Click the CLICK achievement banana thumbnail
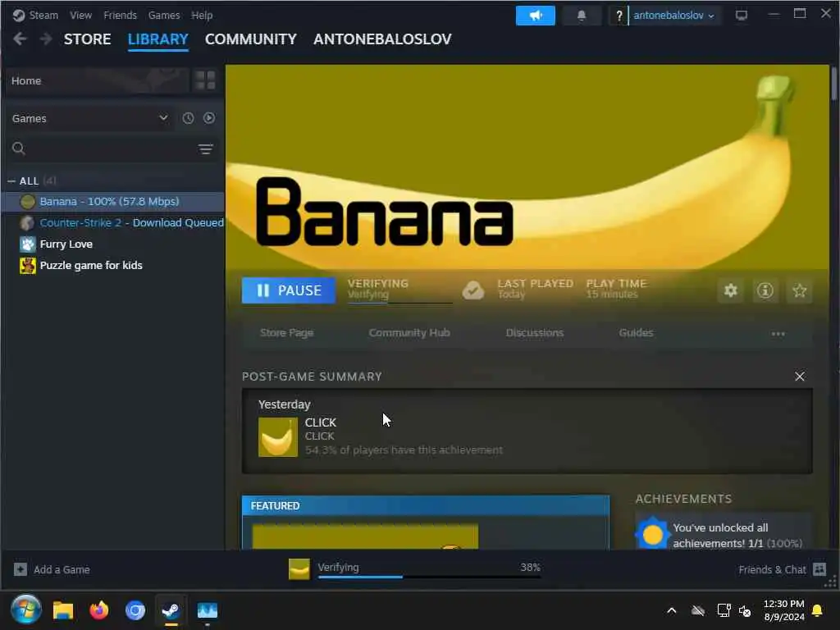 (278, 437)
